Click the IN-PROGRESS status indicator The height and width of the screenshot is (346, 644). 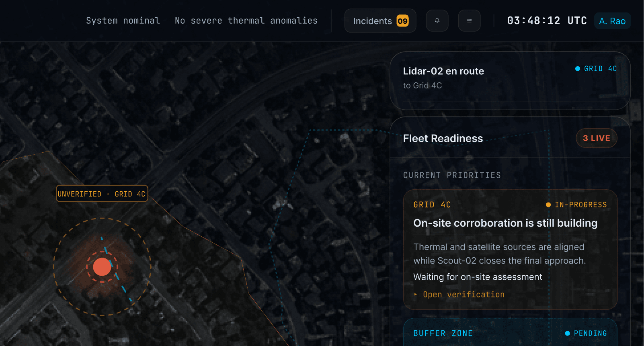pos(576,205)
